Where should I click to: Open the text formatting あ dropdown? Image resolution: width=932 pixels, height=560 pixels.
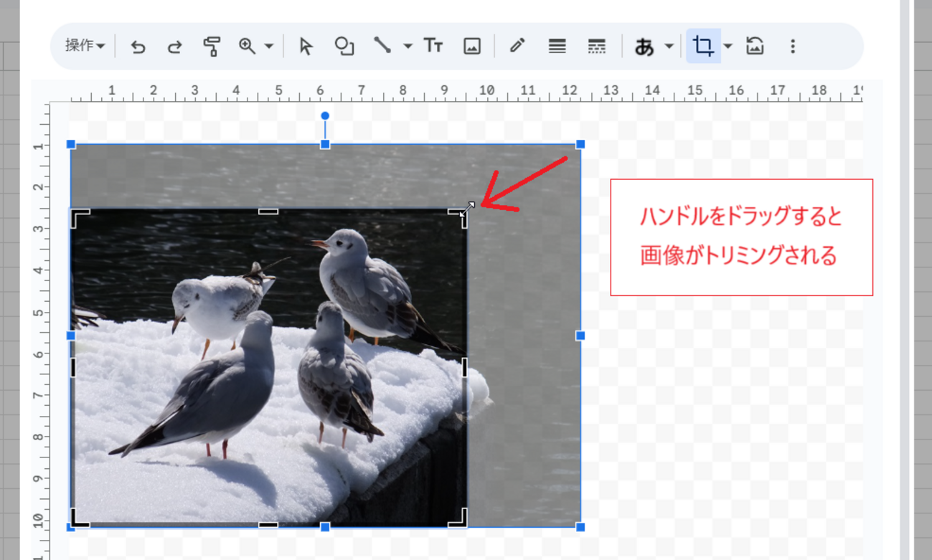pos(667,45)
